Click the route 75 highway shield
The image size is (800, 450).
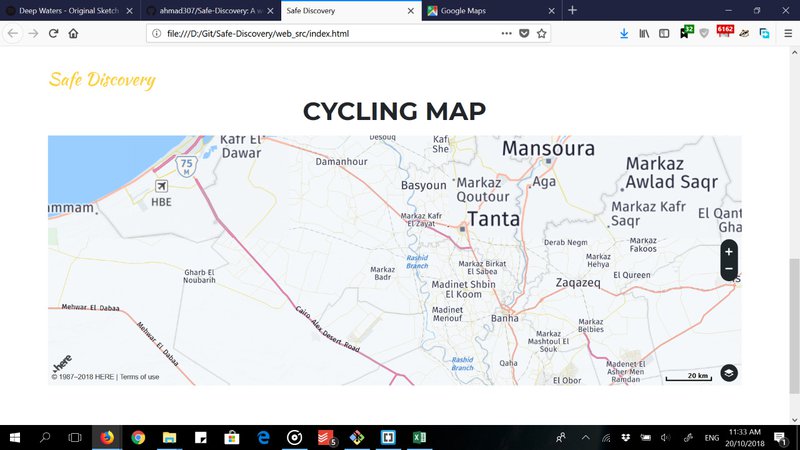[186, 166]
